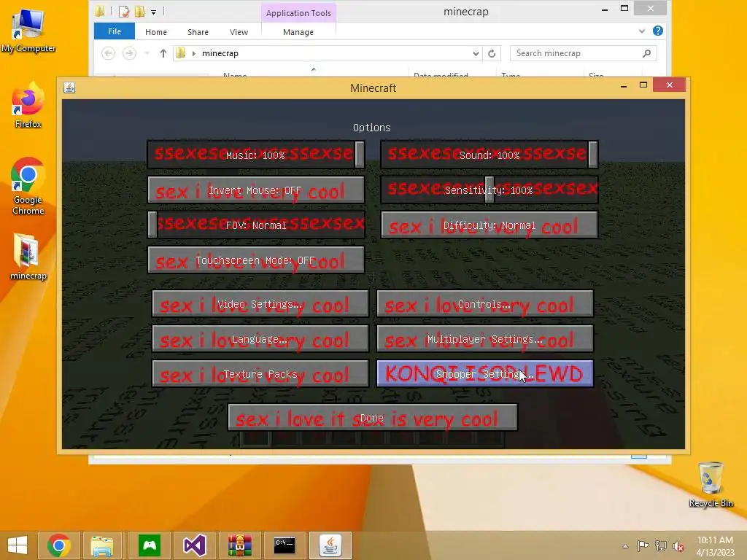Open Video Settings
The height and width of the screenshot is (560, 747).
(x=260, y=304)
